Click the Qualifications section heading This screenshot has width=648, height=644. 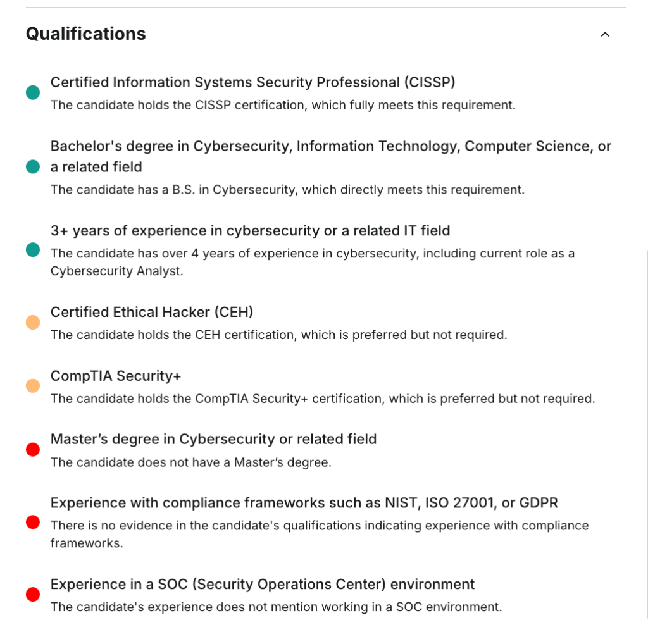pos(85,34)
